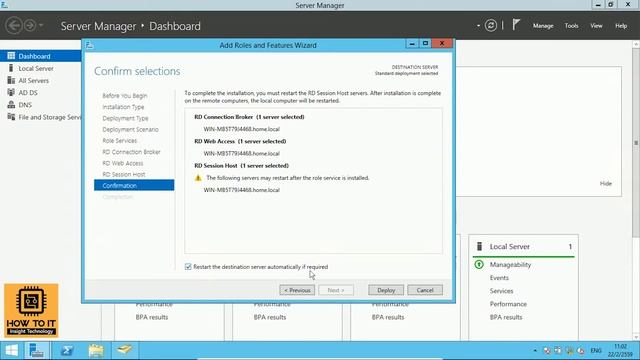Open PowerShell from the taskbar

67,350
